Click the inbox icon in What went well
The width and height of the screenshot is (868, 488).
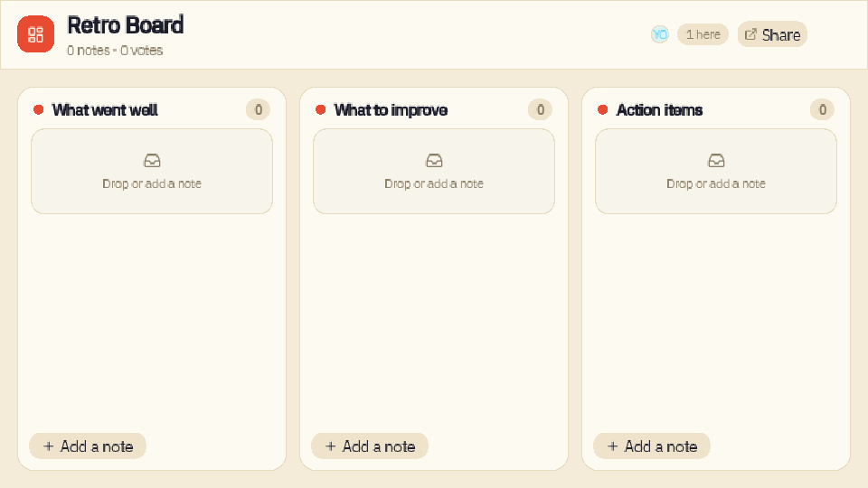click(x=152, y=161)
